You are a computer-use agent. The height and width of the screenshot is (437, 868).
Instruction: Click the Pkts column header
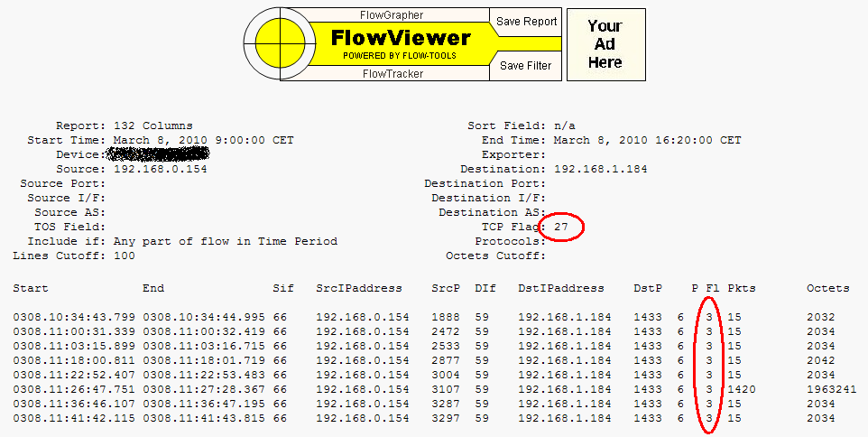(x=742, y=288)
